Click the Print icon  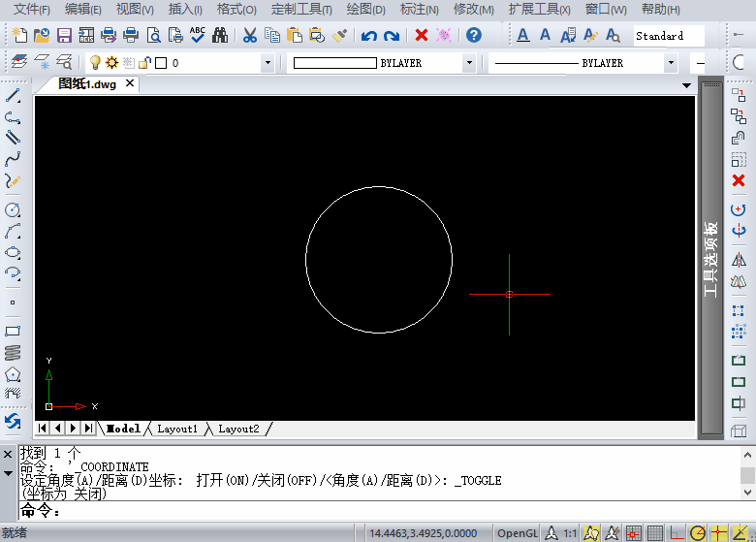point(131,35)
